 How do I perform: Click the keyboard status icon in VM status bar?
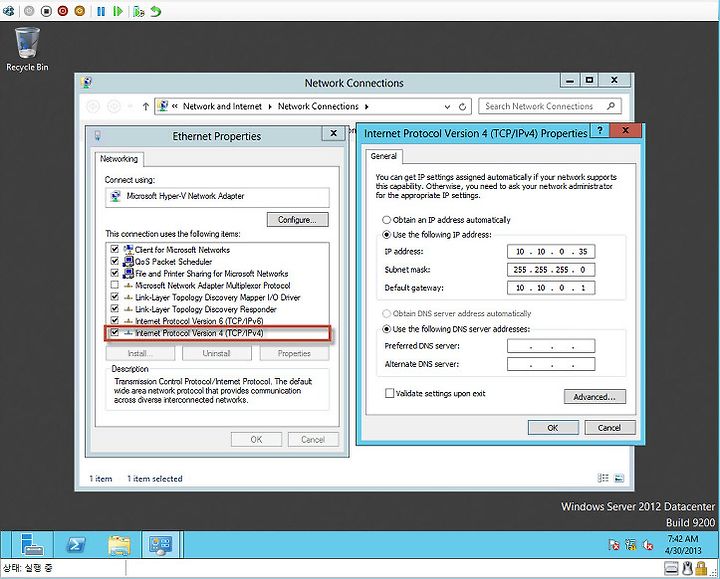coord(671,569)
